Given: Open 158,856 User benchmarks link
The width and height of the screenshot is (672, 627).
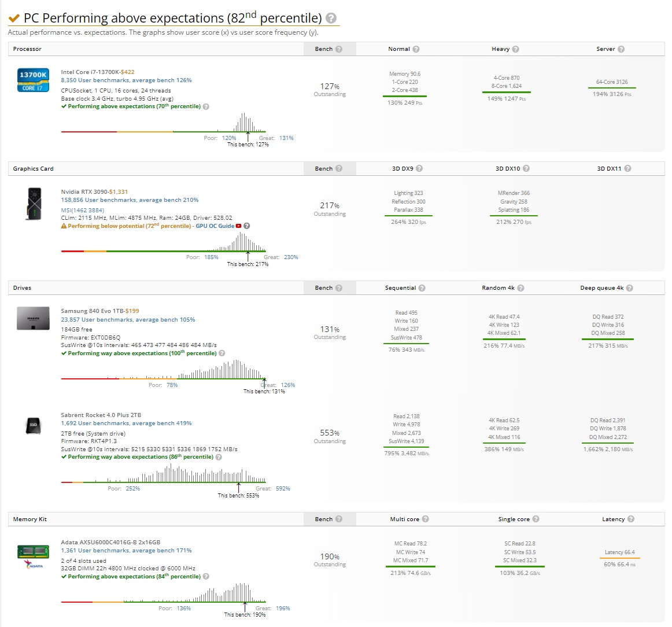Looking at the screenshot, I should (130, 200).
